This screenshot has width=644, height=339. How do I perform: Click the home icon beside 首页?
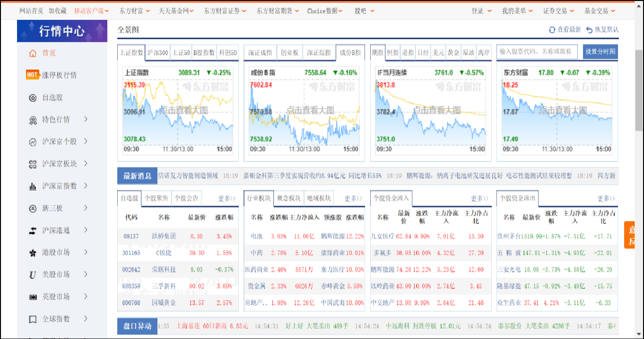pos(32,54)
